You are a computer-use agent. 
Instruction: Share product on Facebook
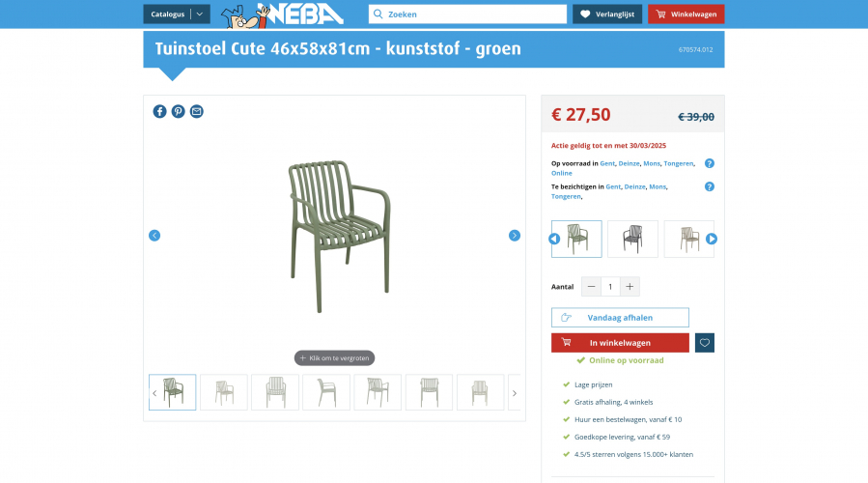tap(159, 111)
